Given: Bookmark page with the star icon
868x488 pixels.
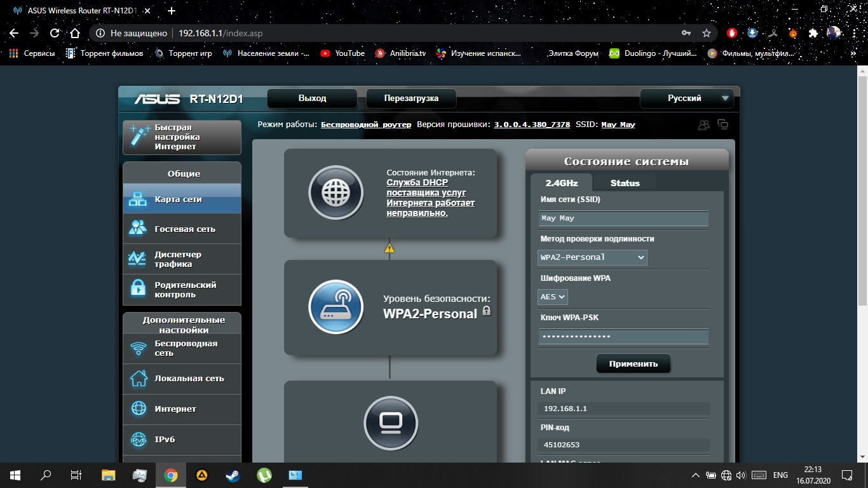Looking at the screenshot, I should [707, 33].
